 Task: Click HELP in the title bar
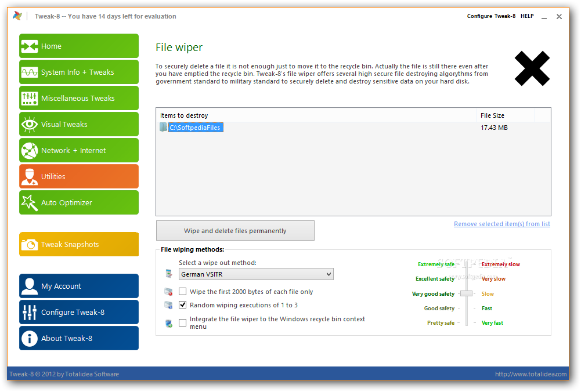[527, 16]
